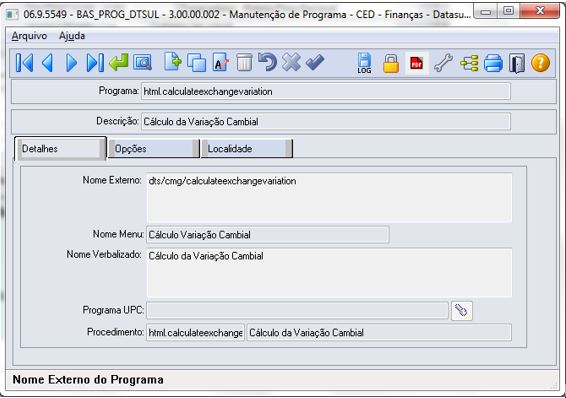Click the Programa field
This screenshot has height=398, width=566.
(x=326, y=91)
